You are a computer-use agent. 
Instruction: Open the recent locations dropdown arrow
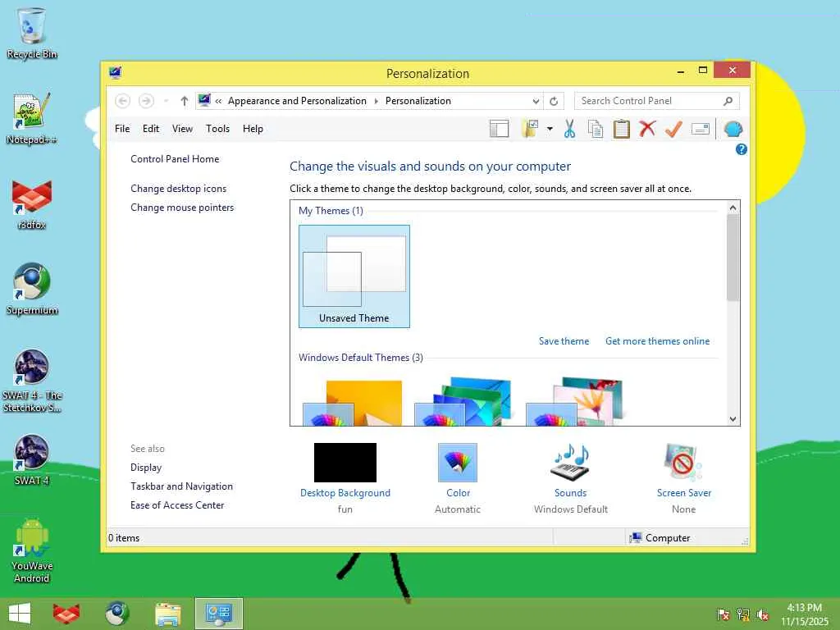166,101
